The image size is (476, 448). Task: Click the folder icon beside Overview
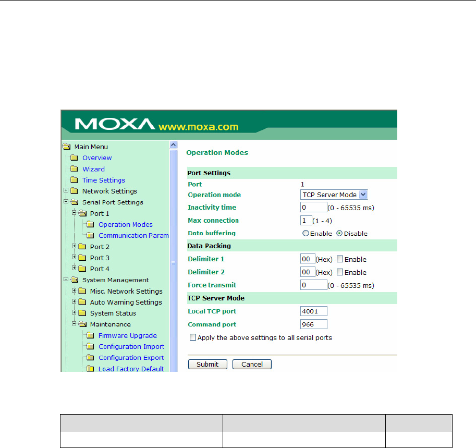pos(74,158)
